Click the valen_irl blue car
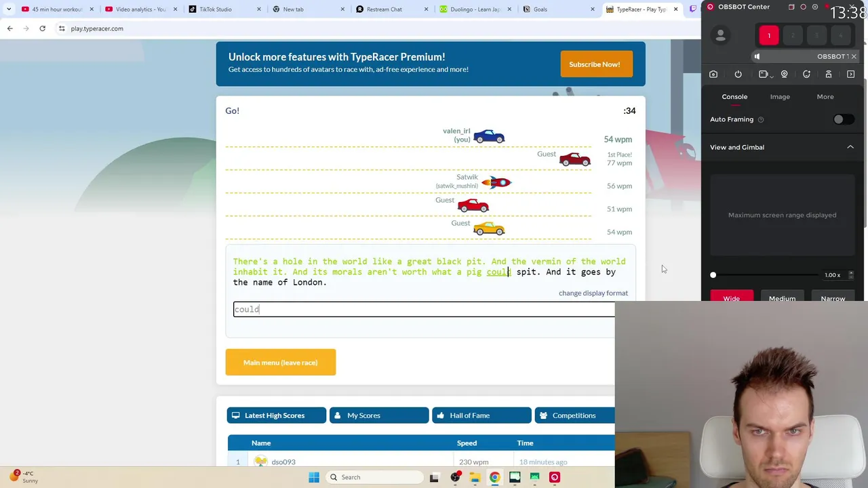 point(489,137)
